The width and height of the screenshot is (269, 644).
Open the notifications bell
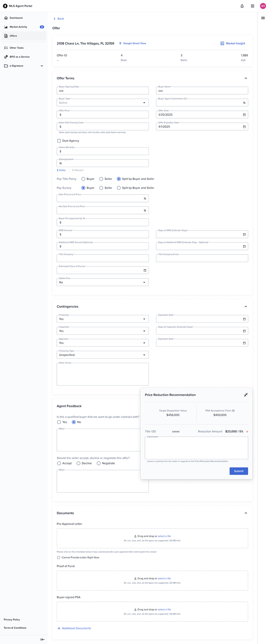click(x=242, y=6)
